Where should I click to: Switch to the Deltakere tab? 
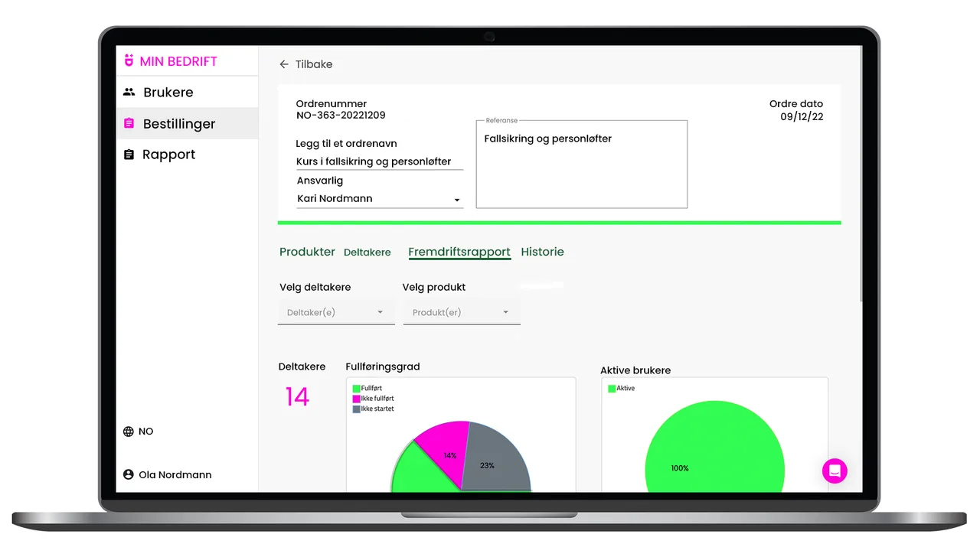[x=367, y=252]
